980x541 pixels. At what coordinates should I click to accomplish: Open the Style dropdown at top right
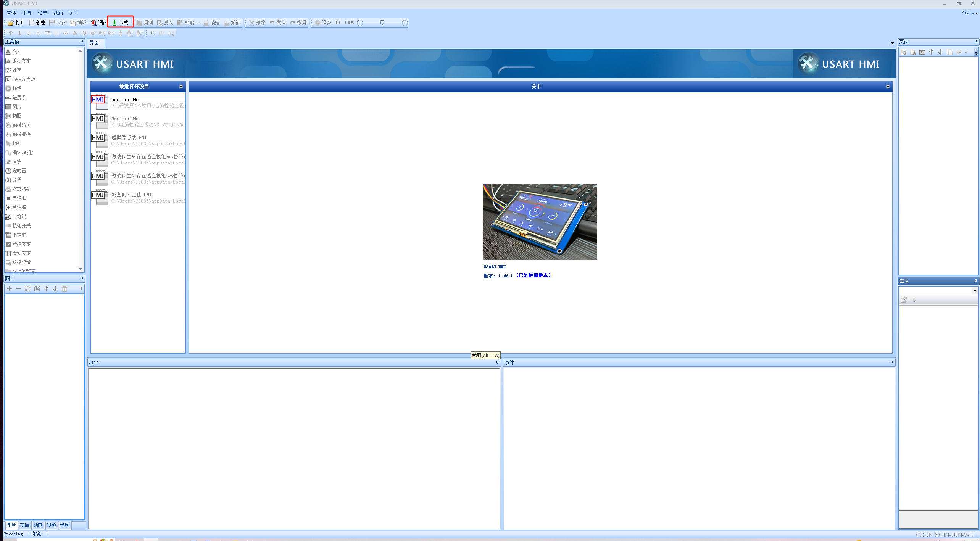pos(970,13)
